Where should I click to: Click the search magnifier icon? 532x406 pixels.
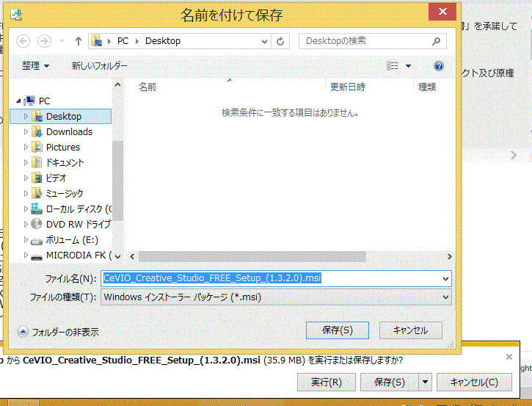point(437,41)
